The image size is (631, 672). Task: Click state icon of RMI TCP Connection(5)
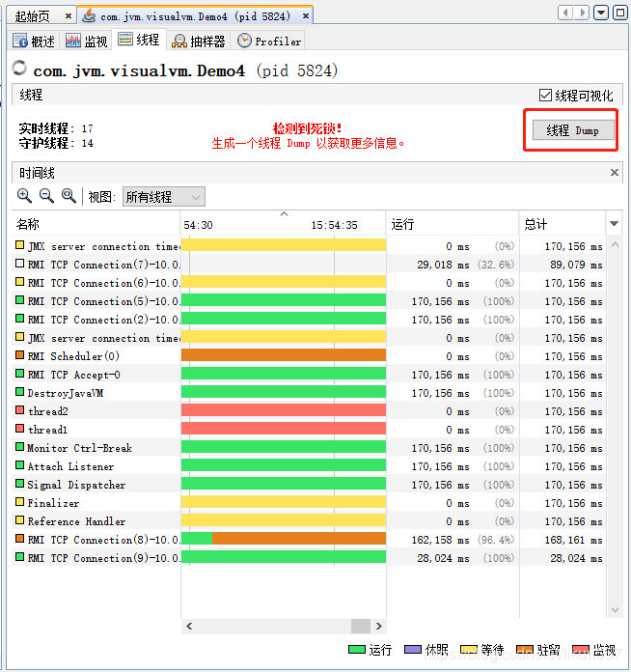(x=19, y=300)
